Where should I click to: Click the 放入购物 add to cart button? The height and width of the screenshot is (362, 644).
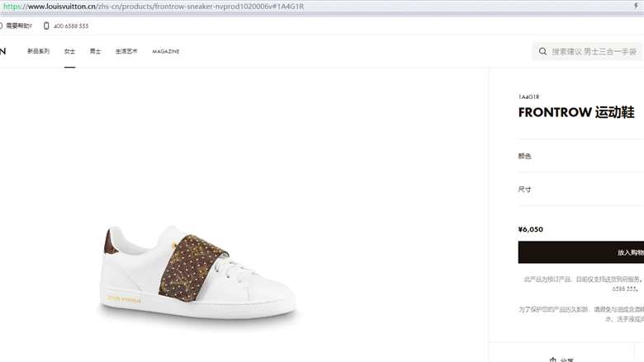coord(580,252)
